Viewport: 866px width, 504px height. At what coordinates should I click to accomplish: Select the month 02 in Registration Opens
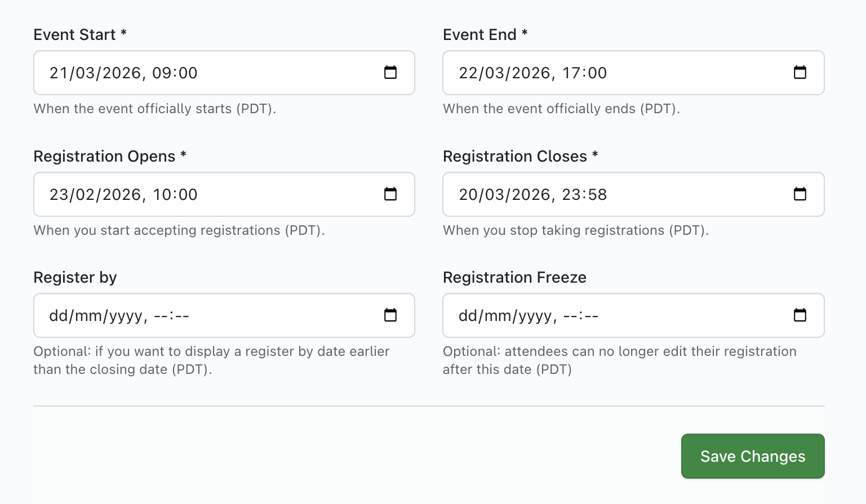click(x=85, y=195)
